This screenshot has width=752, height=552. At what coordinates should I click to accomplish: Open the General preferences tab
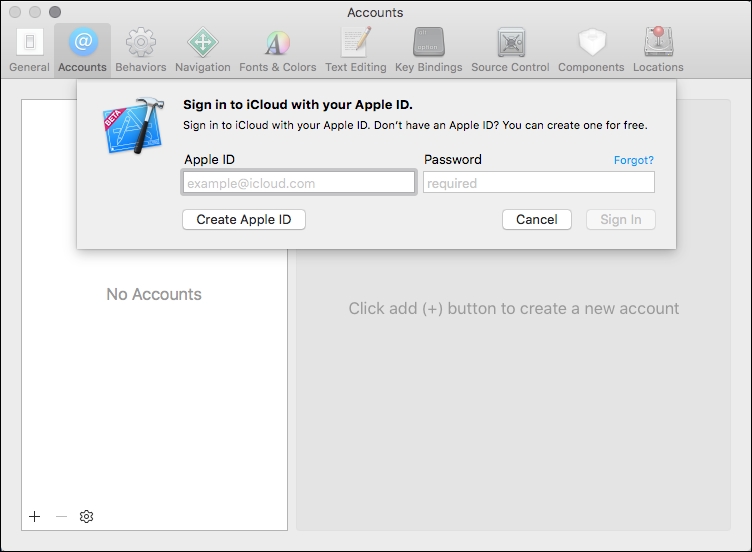pos(29,50)
